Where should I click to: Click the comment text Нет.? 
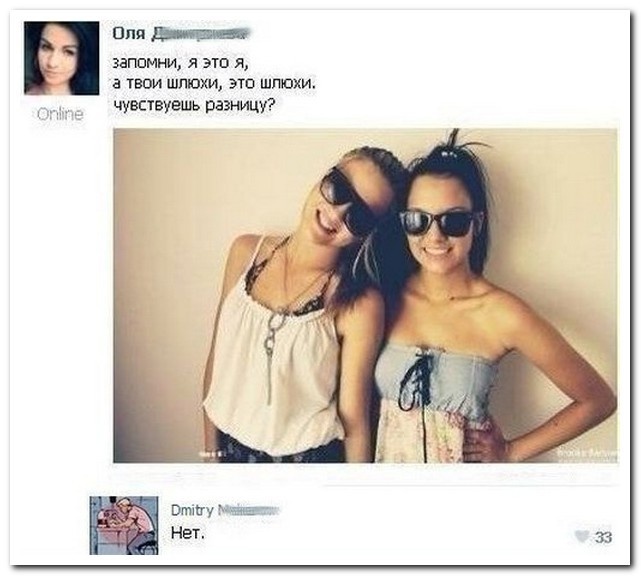[187, 533]
